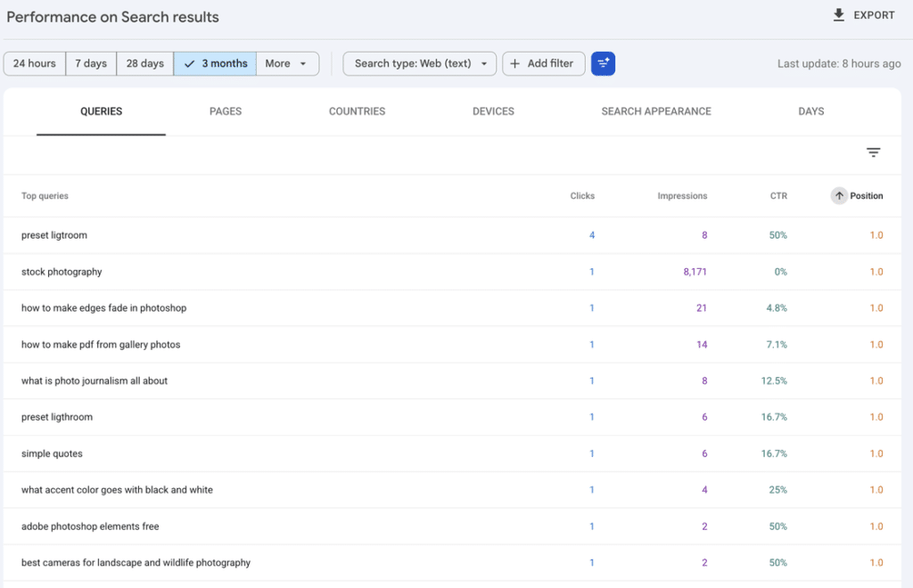Screen dimensions: 913x588
Task: Click the 4.8% CTR value
Action: [777, 307]
